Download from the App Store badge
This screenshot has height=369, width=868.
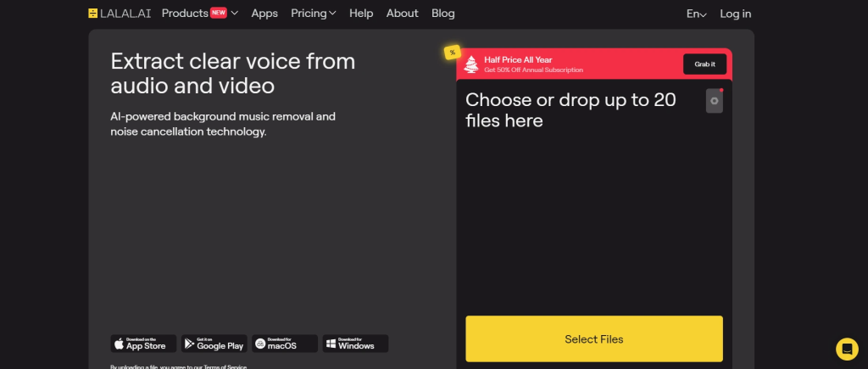pos(143,344)
